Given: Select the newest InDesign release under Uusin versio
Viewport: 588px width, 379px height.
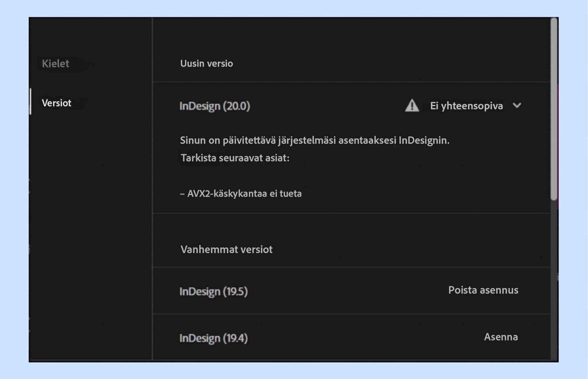Looking at the screenshot, I should coord(215,106).
